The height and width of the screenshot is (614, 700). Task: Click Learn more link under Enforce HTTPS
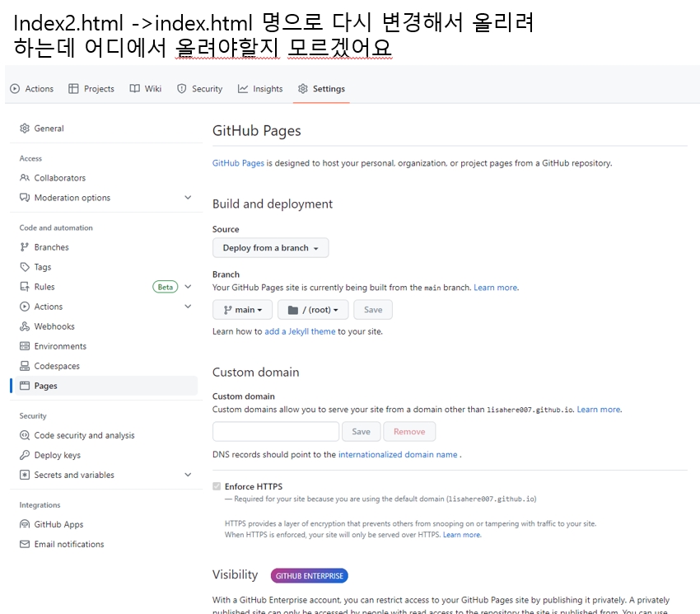point(462,535)
